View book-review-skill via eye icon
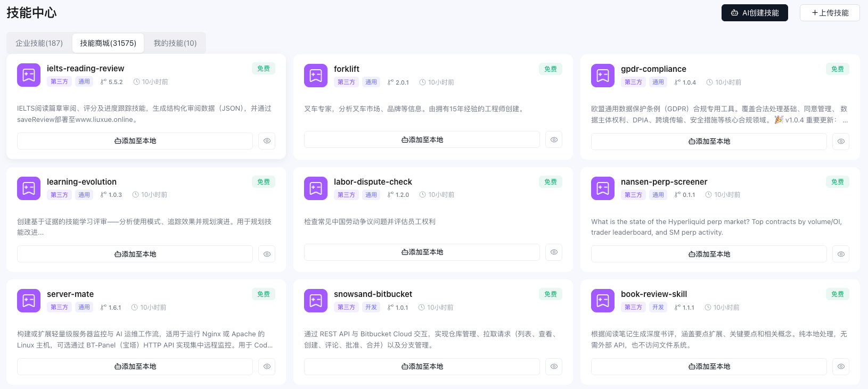 point(841,367)
